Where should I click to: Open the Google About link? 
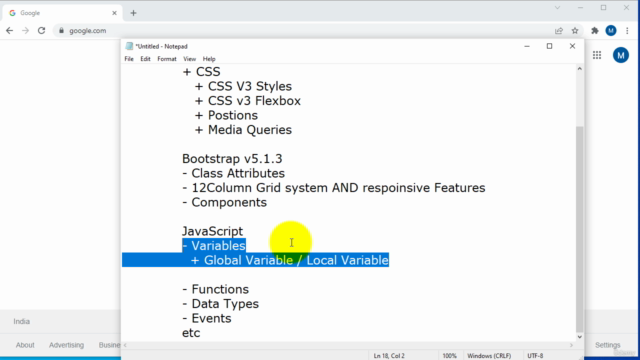click(25, 345)
